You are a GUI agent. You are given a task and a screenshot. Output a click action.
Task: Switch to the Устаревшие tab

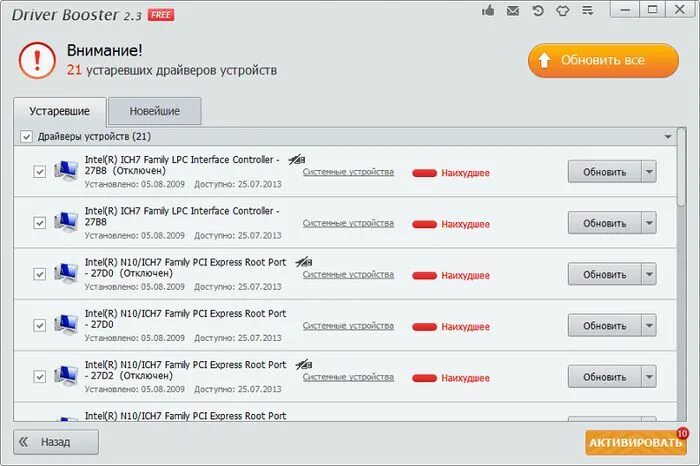tap(60, 112)
